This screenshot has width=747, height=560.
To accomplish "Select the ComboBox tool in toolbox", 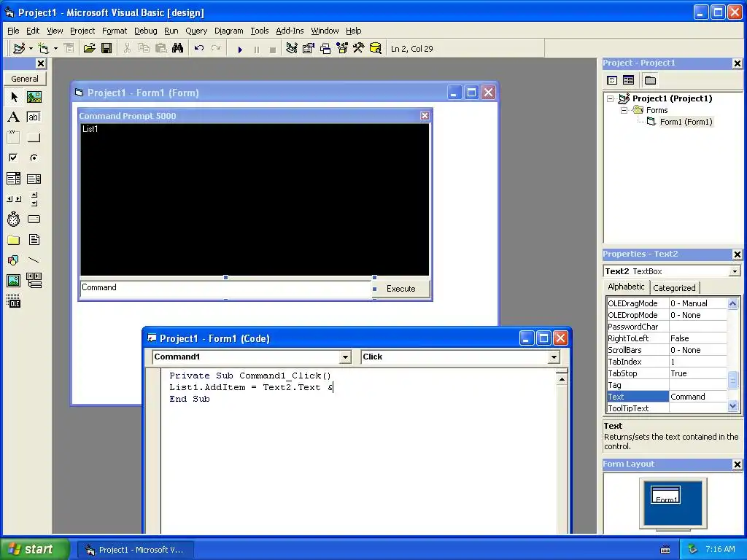I will [x=14, y=179].
